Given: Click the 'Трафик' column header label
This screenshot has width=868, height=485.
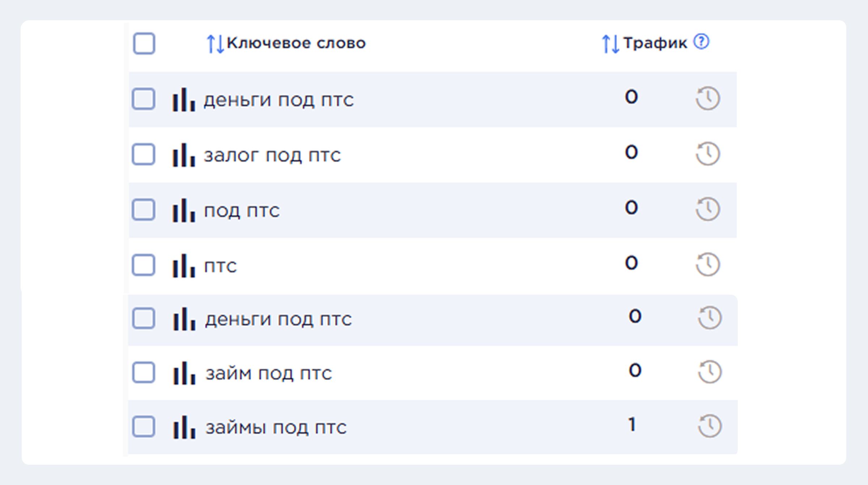Looking at the screenshot, I should 655,43.
